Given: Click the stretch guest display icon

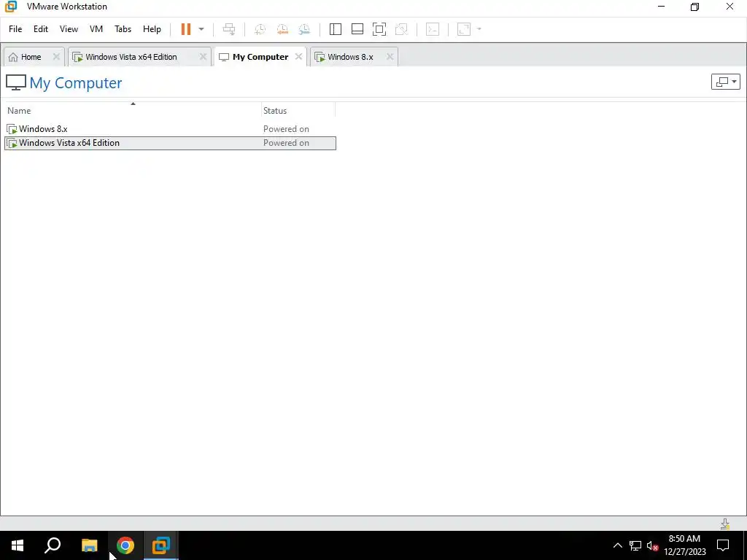Looking at the screenshot, I should point(463,29).
